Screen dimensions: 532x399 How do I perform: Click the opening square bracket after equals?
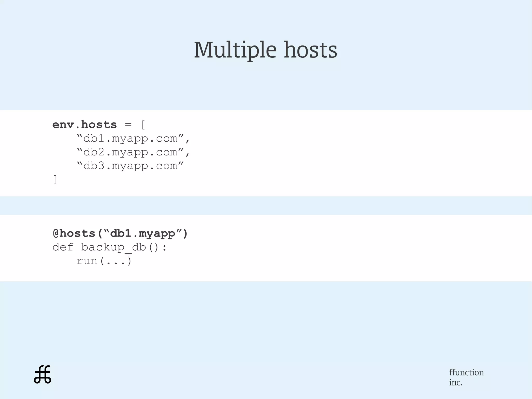143,125
